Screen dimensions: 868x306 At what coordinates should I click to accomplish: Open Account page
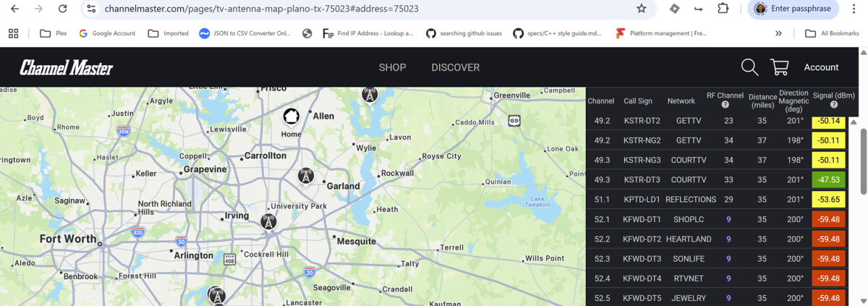pos(822,67)
